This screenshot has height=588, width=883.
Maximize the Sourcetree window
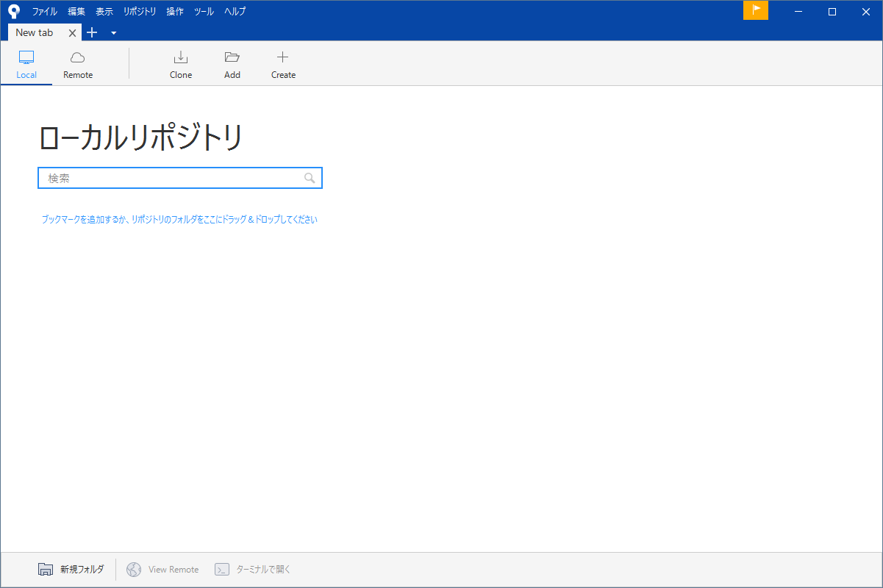click(x=832, y=11)
